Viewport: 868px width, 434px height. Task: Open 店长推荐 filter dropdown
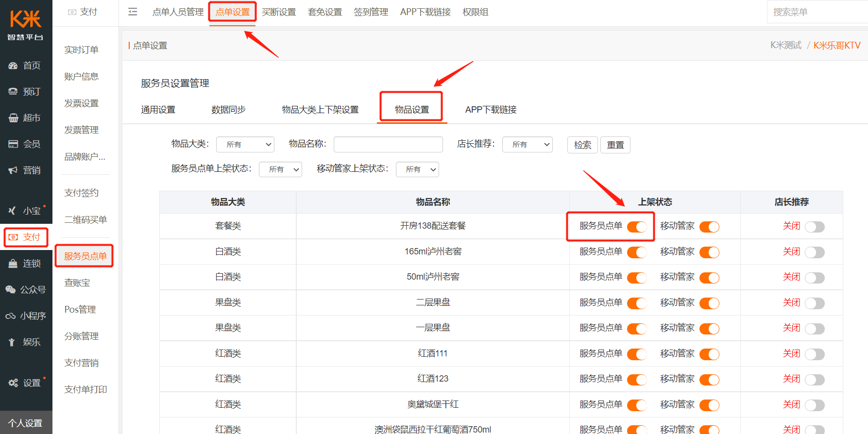(x=528, y=144)
